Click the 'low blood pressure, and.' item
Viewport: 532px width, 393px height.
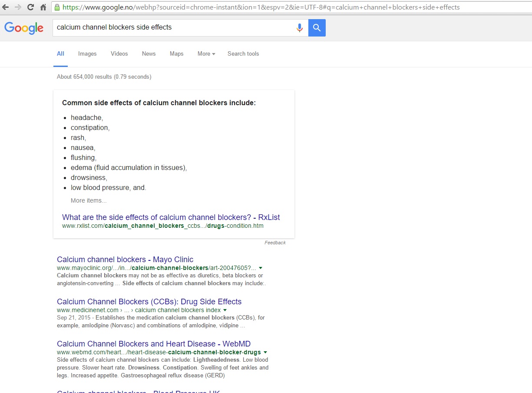[109, 188]
